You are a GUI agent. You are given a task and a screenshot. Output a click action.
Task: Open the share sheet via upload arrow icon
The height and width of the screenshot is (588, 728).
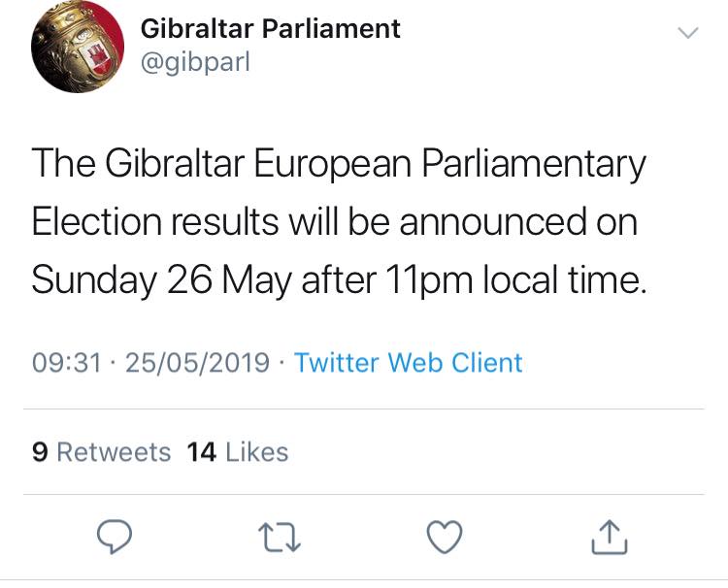coord(610,538)
